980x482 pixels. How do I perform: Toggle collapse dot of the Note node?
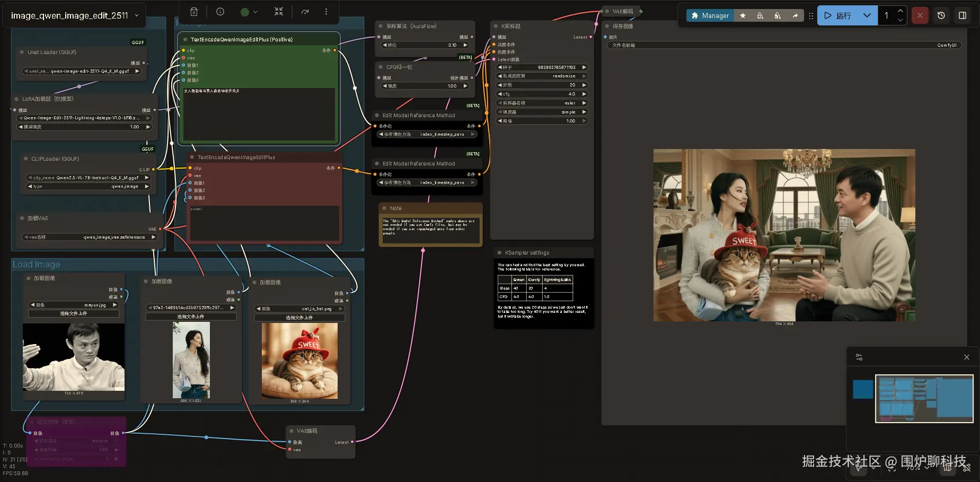tap(384, 208)
